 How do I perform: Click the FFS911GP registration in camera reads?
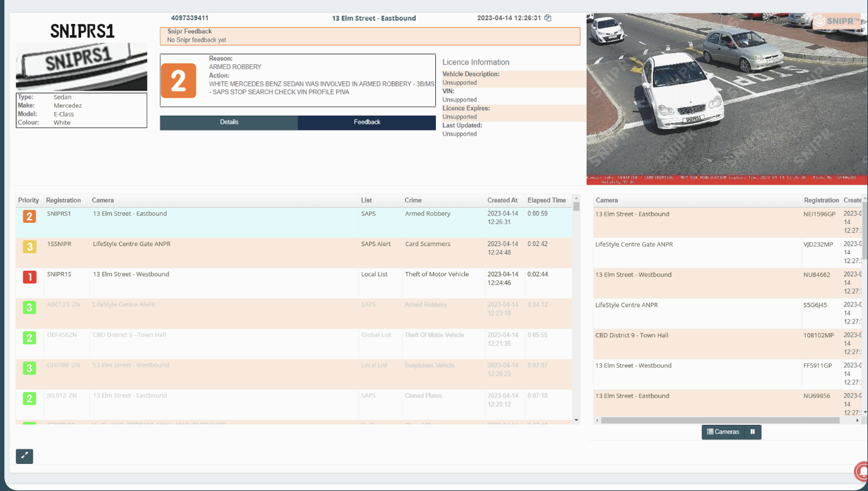pyautogui.click(x=818, y=366)
